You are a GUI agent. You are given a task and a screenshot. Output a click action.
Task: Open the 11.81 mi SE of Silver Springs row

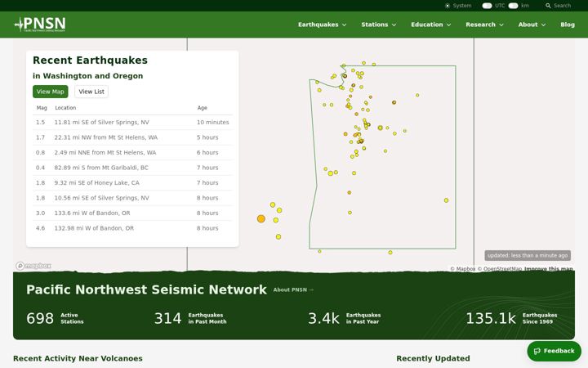(x=132, y=123)
